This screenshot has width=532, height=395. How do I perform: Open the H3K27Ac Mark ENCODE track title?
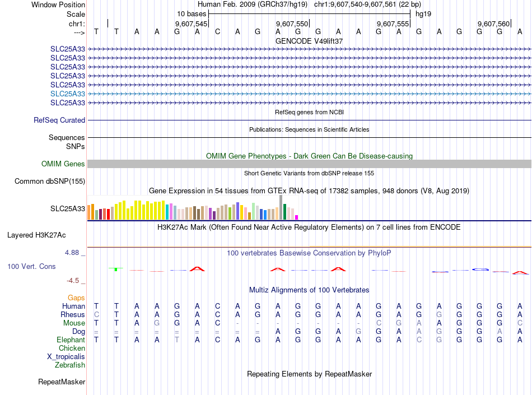[309, 227]
